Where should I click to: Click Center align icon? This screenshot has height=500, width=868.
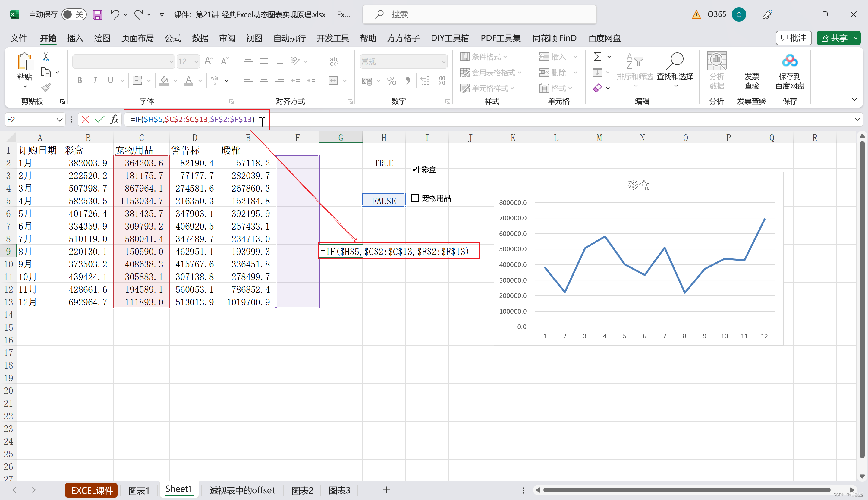[264, 81]
